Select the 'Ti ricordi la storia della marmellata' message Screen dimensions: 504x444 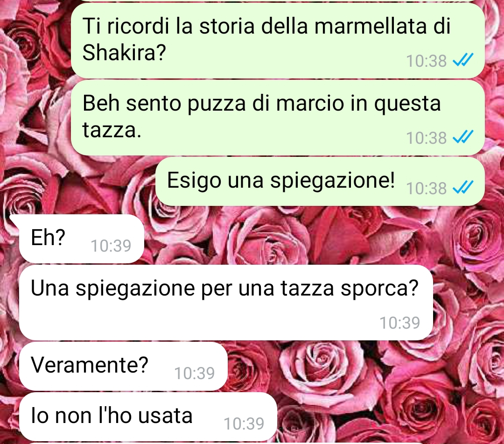tap(277, 40)
